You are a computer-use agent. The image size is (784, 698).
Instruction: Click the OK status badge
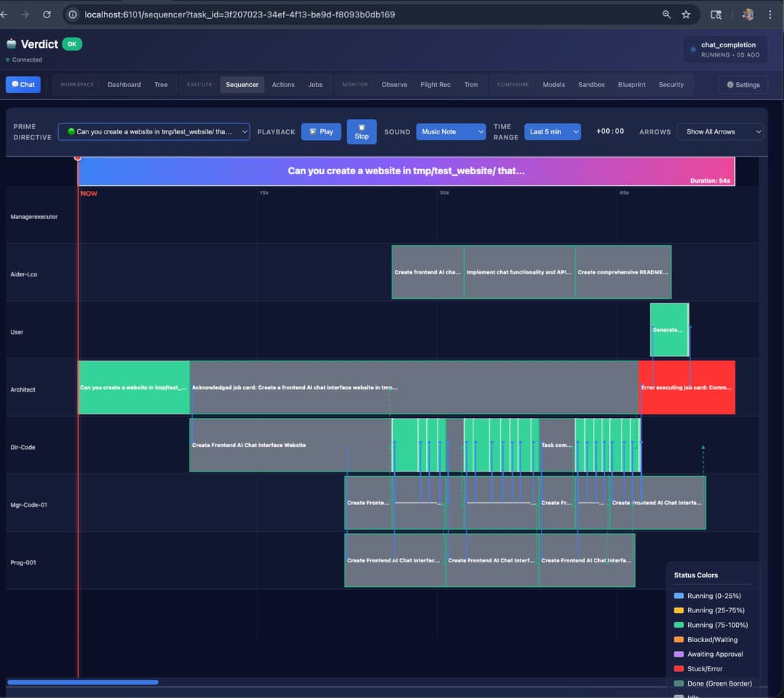[71, 44]
